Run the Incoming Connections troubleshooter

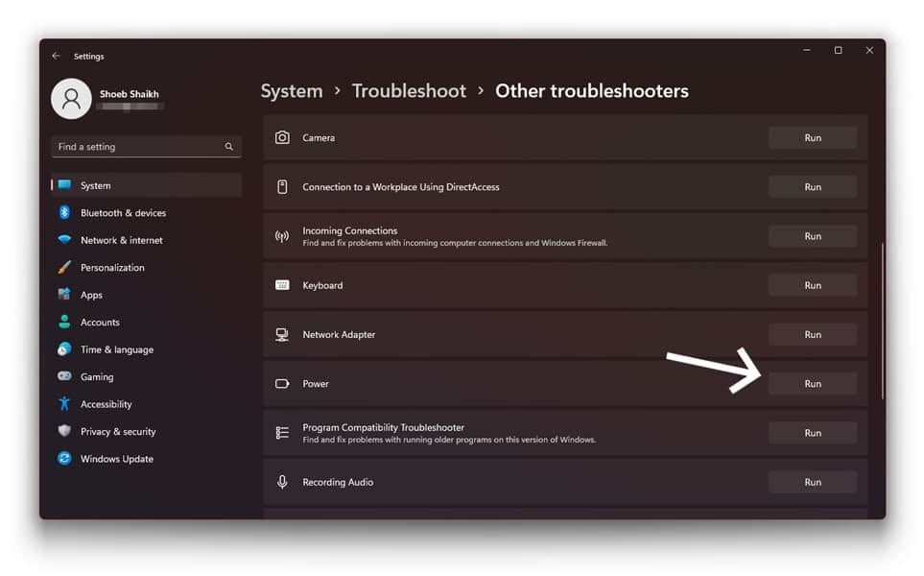pyautogui.click(x=813, y=236)
